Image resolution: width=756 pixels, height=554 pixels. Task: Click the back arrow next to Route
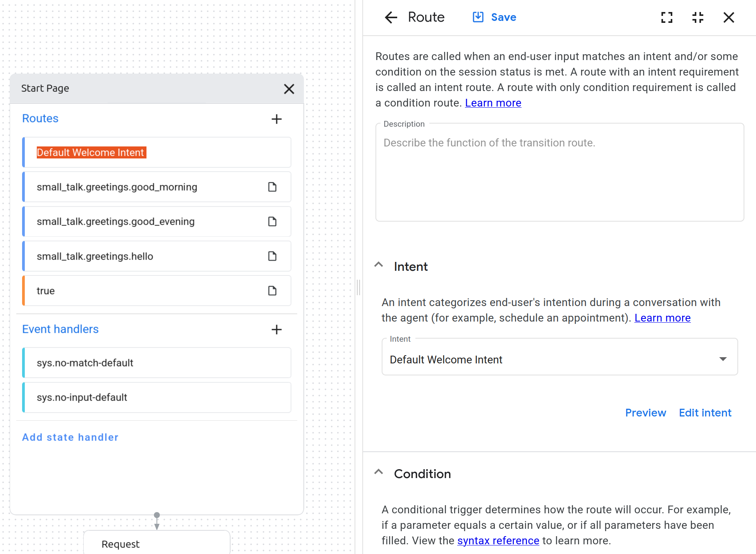coord(391,17)
